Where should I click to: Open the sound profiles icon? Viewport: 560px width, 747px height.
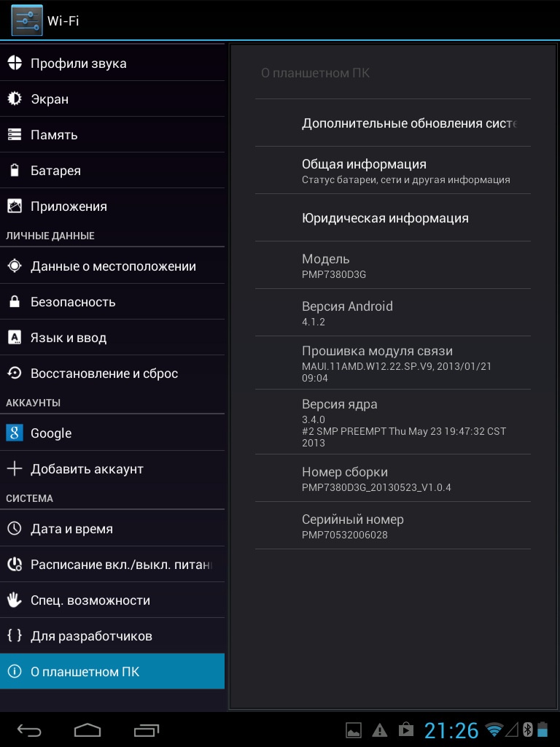[15, 63]
